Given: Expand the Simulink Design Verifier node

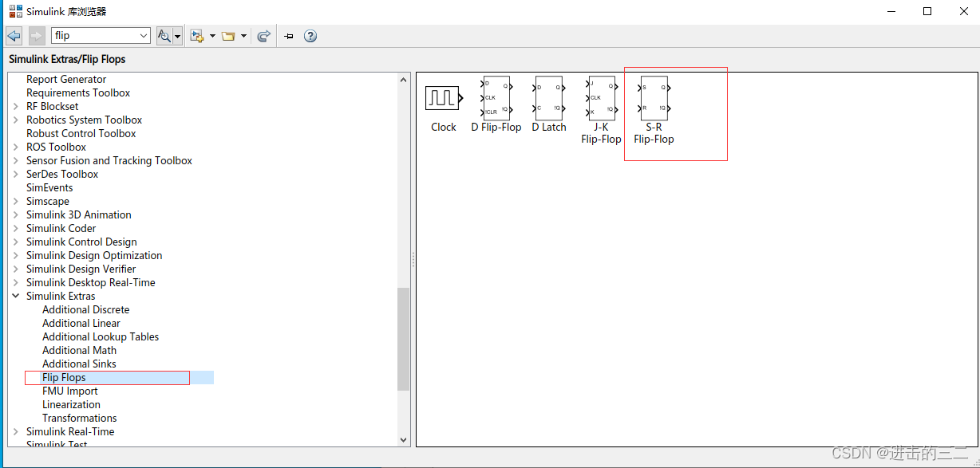Looking at the screenshot, I should tap(16, 269).
